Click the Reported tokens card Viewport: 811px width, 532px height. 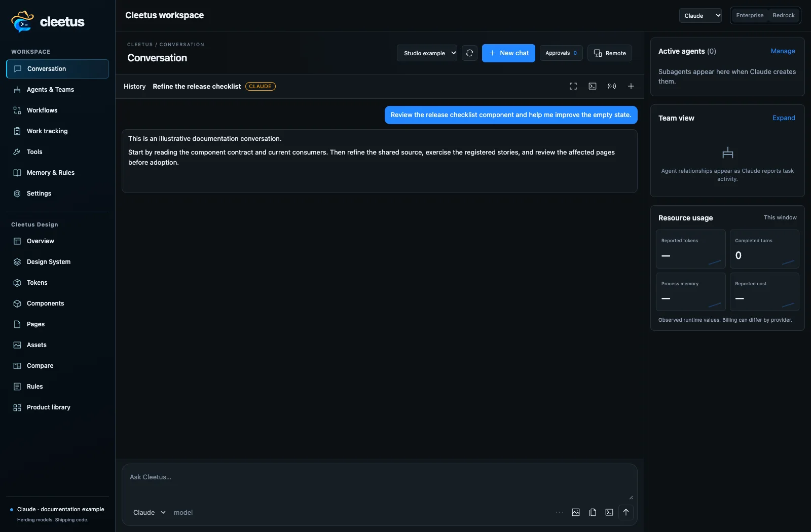point(690,249)
